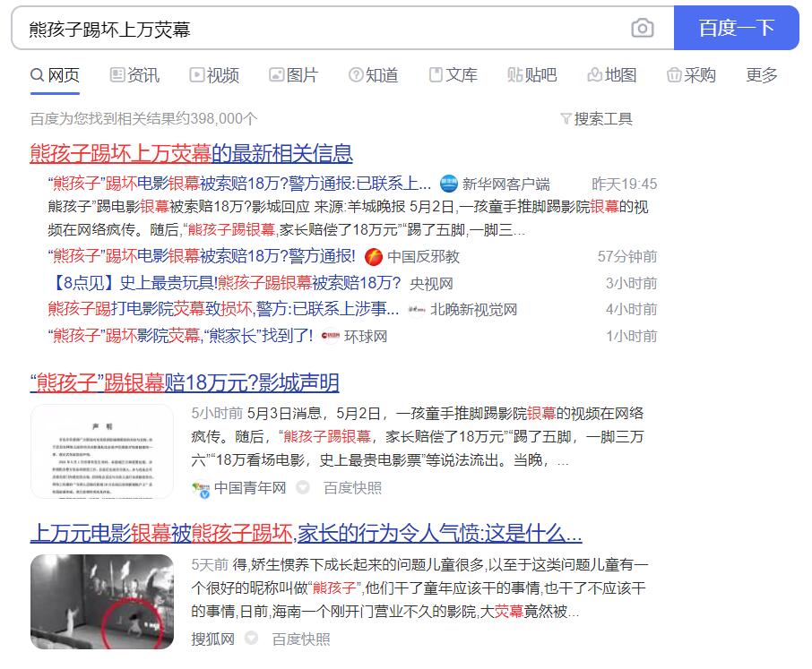Open the 视频 tab
Screen dimensions: 812x669
click(214, 75)
